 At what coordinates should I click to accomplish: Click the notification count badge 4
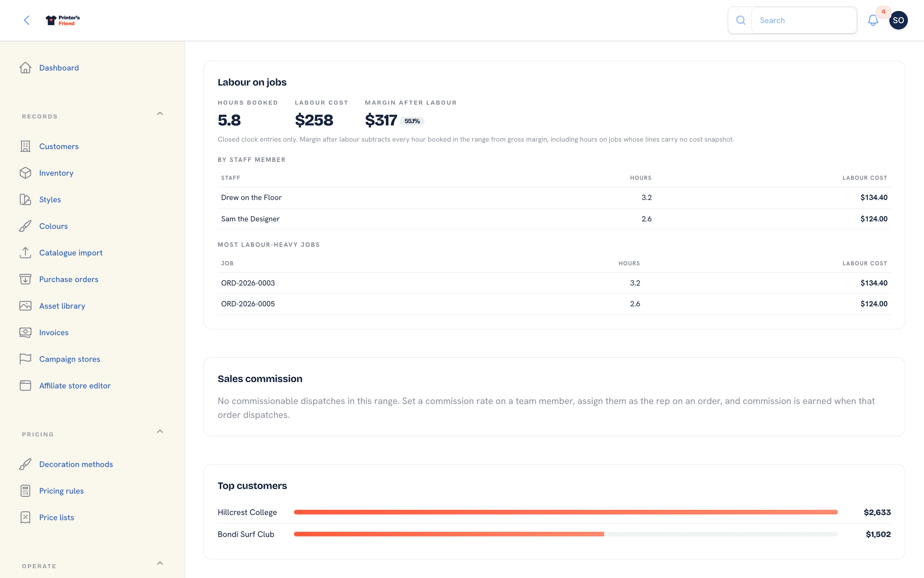[x=883, y=12]
